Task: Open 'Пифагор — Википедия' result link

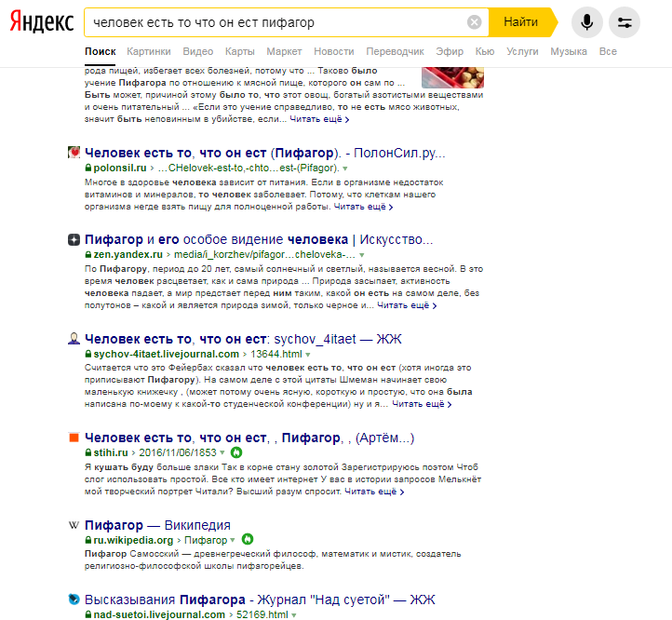Action: (157, 525)
